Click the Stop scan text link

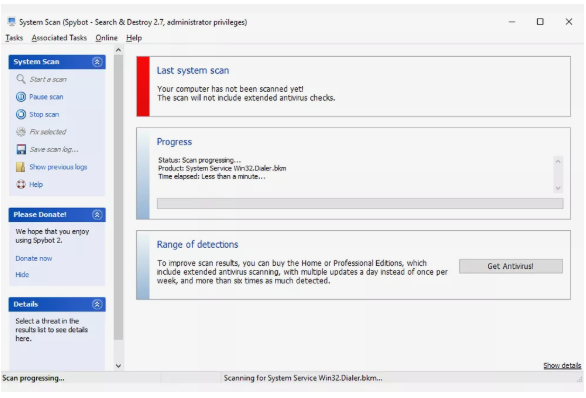[44, 114]
